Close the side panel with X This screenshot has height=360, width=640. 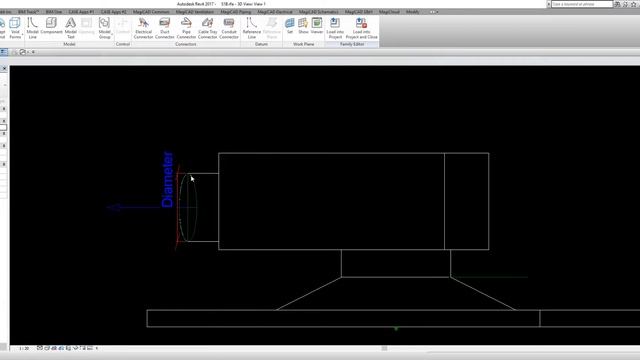[x=4, y=69]
